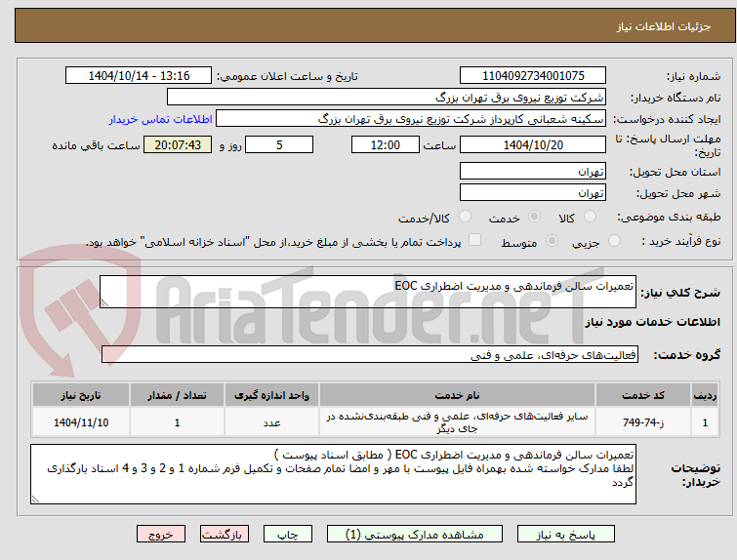Image resolution: width=737 pixels, height=560 pixels.
Task: Click service code cell ز-74-749
Action: 643,422
